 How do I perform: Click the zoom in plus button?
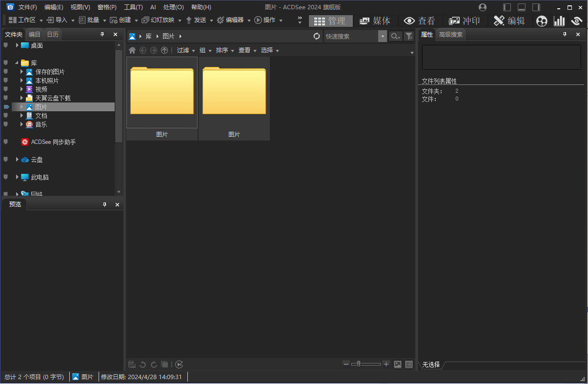[x=386, y=364]
